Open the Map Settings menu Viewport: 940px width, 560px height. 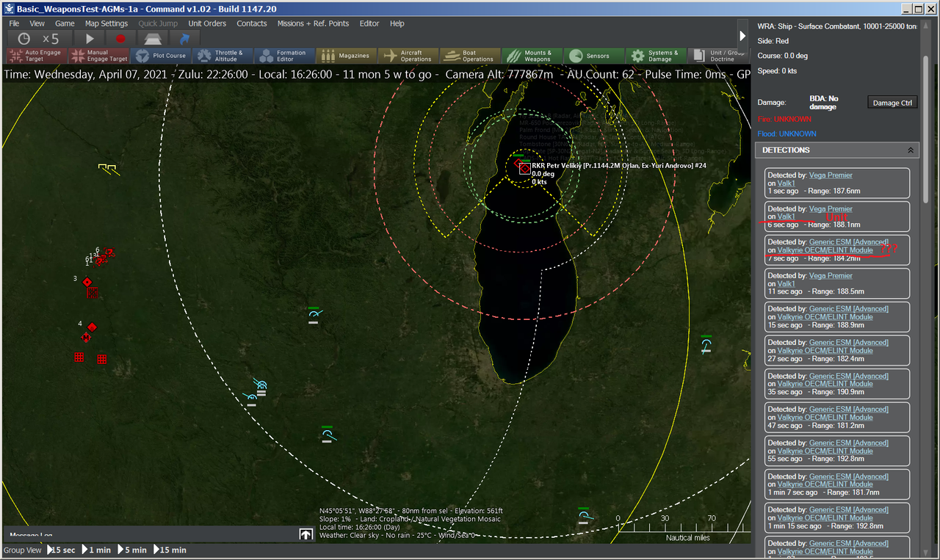(x=106, y=23)
